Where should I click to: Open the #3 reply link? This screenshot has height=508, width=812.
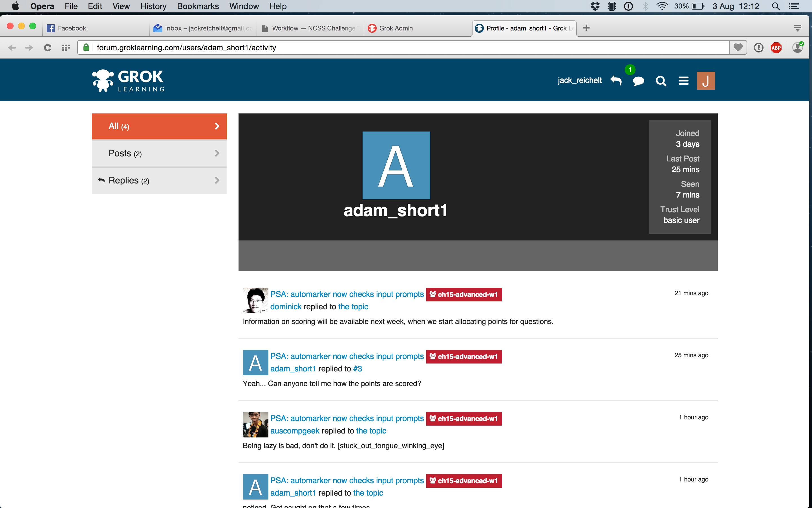[x=357, y=369]
